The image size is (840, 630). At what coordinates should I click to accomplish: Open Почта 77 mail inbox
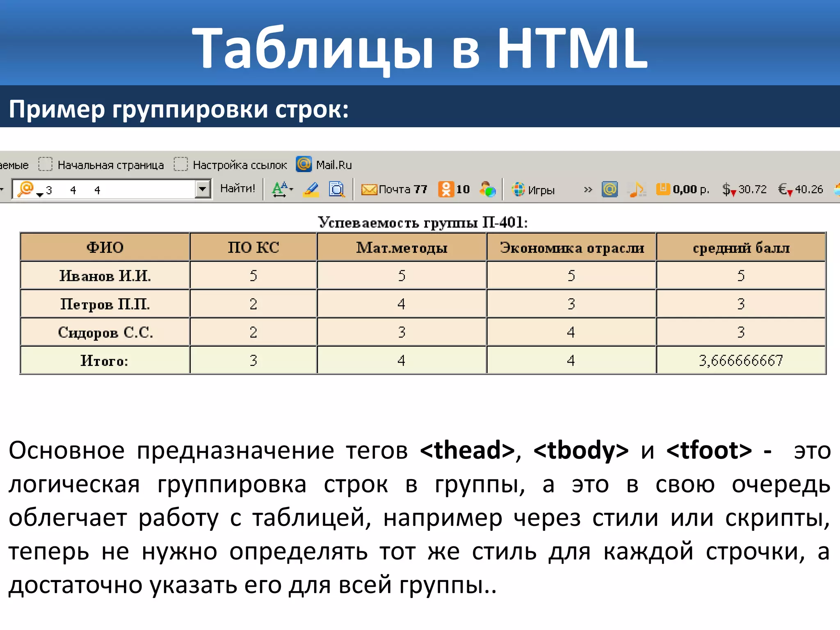coord(394,189)
